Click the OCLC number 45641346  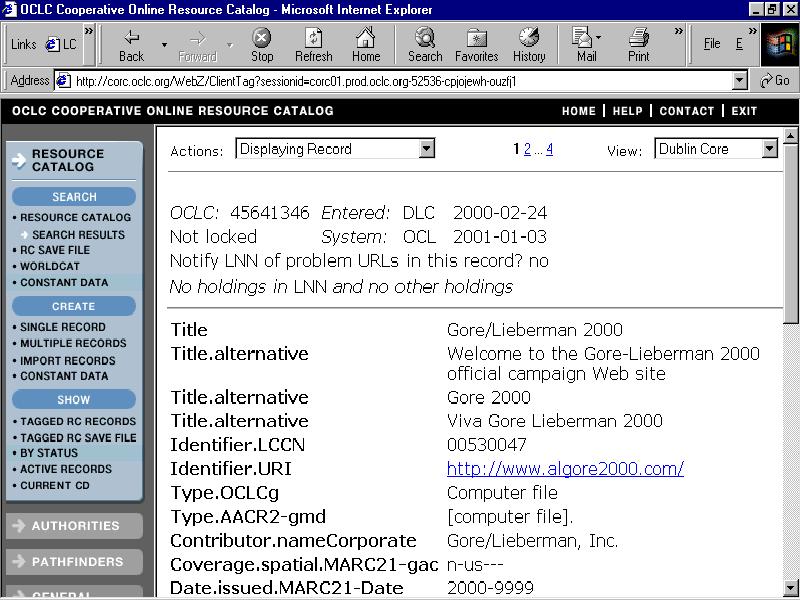269,213
